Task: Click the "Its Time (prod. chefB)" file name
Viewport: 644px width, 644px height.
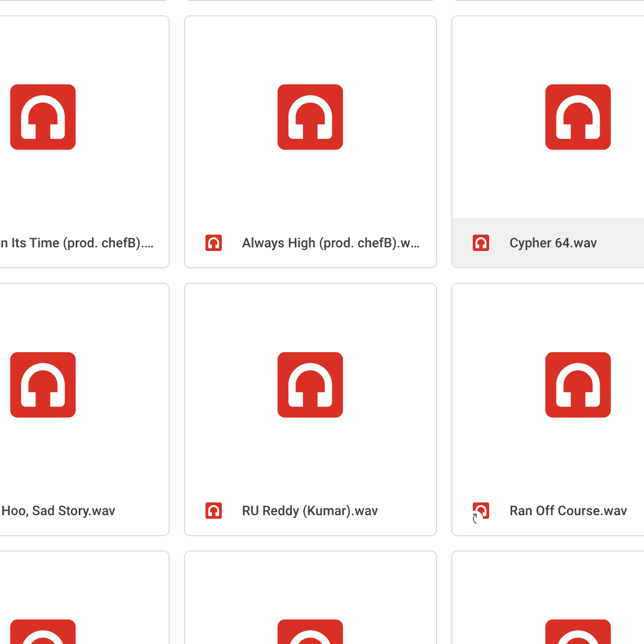Action: click(x=77, y=243)
